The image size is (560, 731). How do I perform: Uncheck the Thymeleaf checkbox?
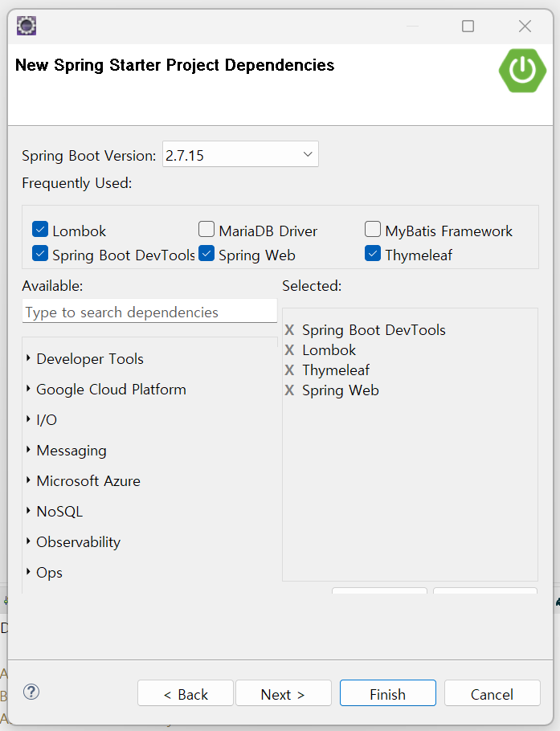(373, 254)
